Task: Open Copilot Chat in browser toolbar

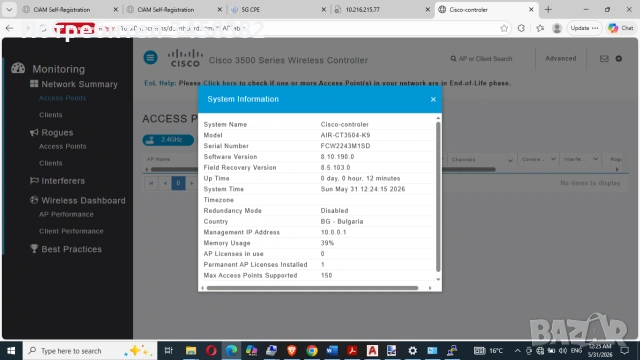Action: pos(620,28)
